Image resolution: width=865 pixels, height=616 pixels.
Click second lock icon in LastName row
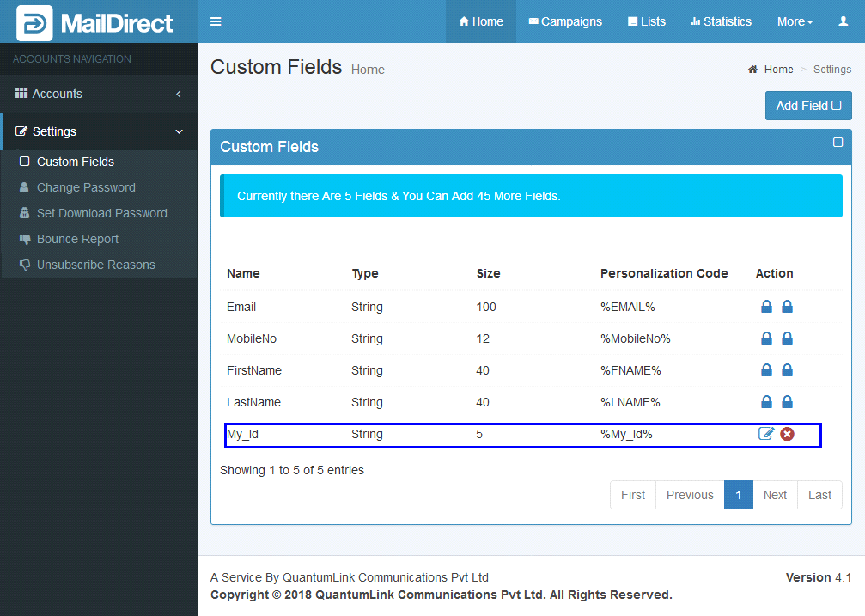pyautogui.click(x=787, y=402)
